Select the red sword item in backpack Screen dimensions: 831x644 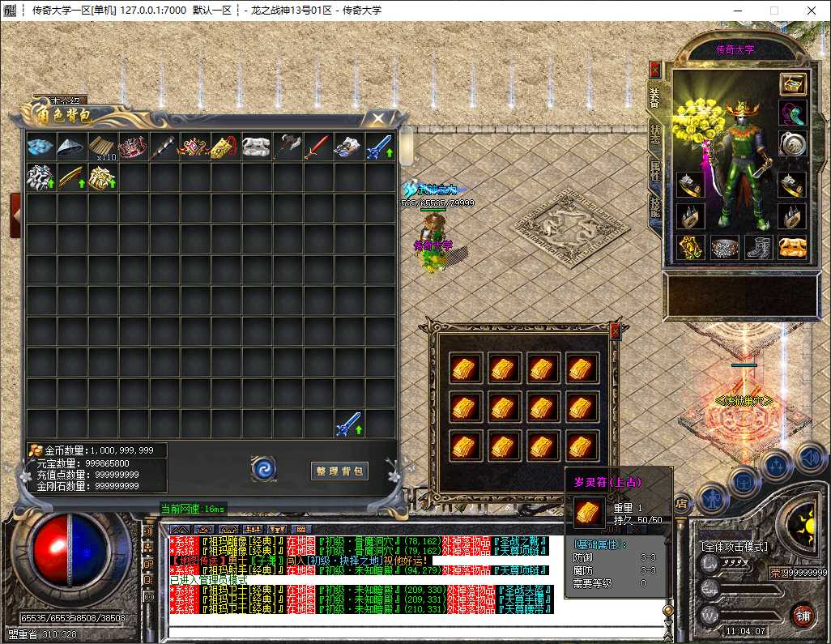(x=318, y=147)
